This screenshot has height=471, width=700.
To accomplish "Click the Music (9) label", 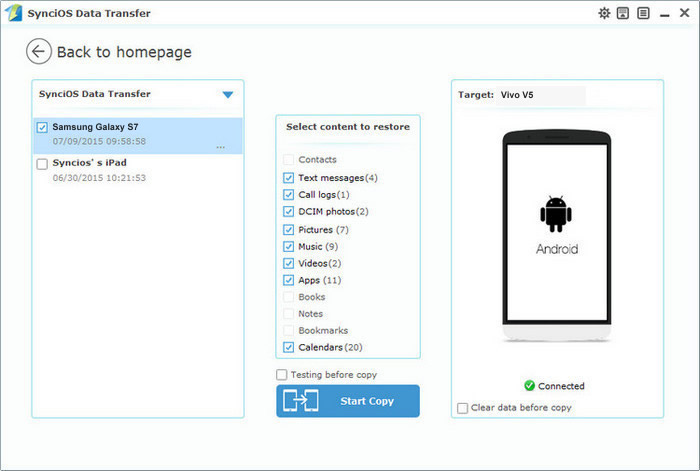I will click(318, 247).
